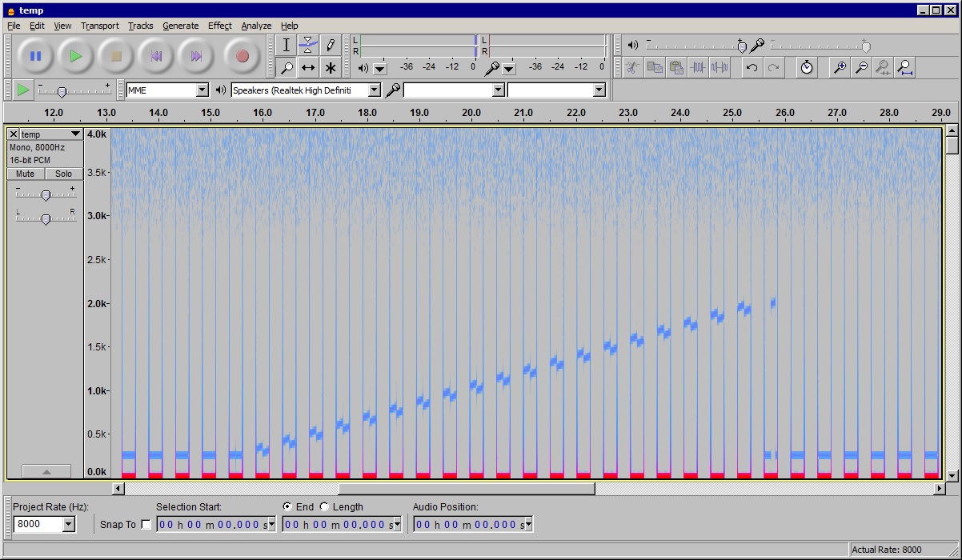Solo the temp track

click(64, 174)
